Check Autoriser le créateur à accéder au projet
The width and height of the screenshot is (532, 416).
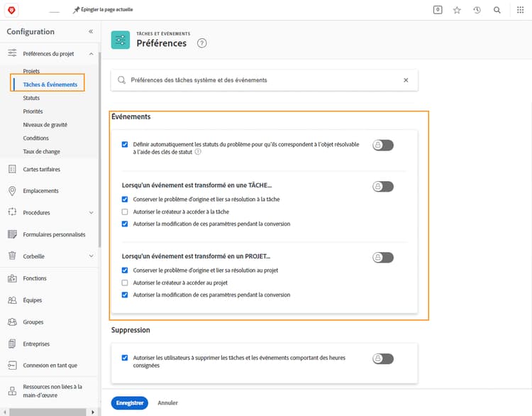(x=125, y=283)
